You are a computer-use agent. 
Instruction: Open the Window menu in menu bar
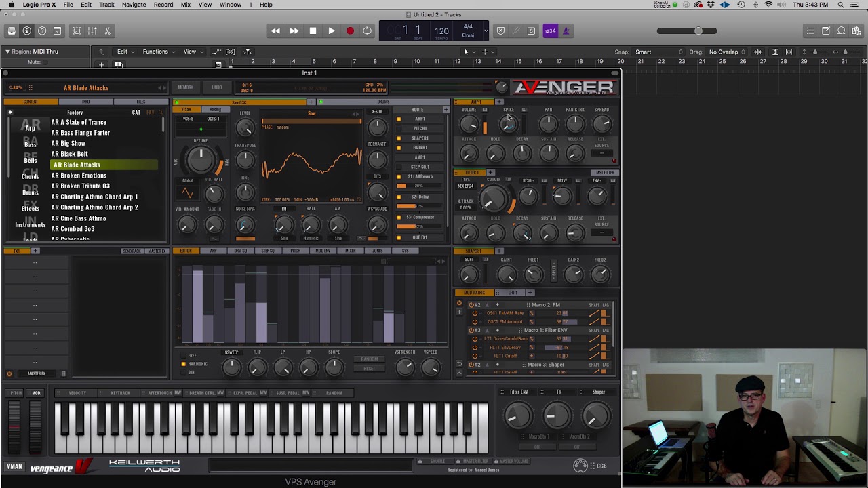(230, 5)
